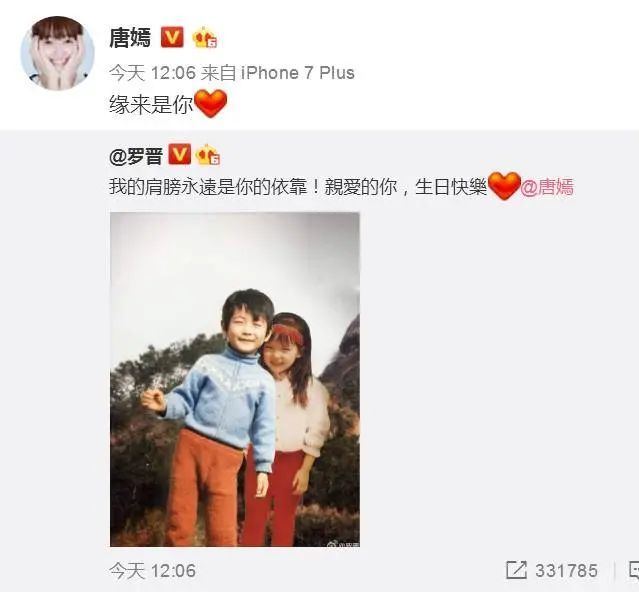
Task: Click the Weibo watermark on the photo corner
Action: point(343,543)
